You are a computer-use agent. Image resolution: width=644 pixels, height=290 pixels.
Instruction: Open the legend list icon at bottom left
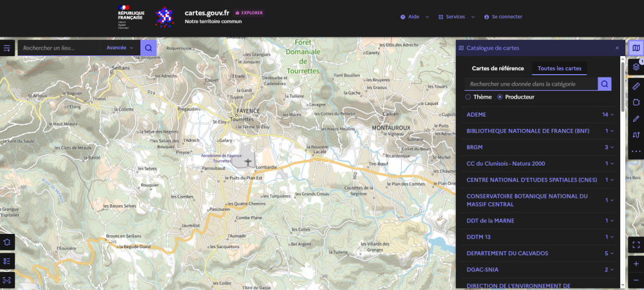[x=7, y=261]
